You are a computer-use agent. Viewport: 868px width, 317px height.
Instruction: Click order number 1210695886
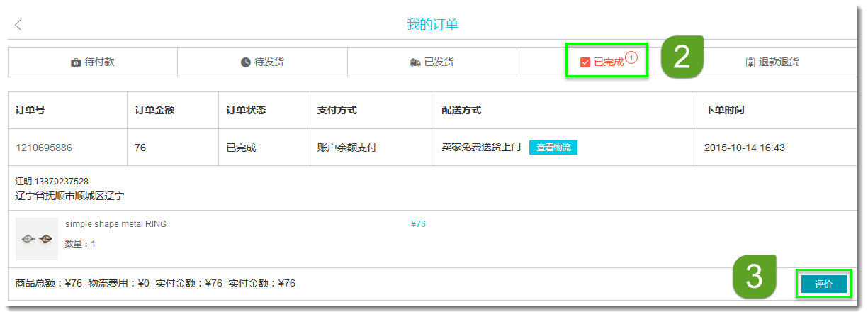(x=44, y=148)
